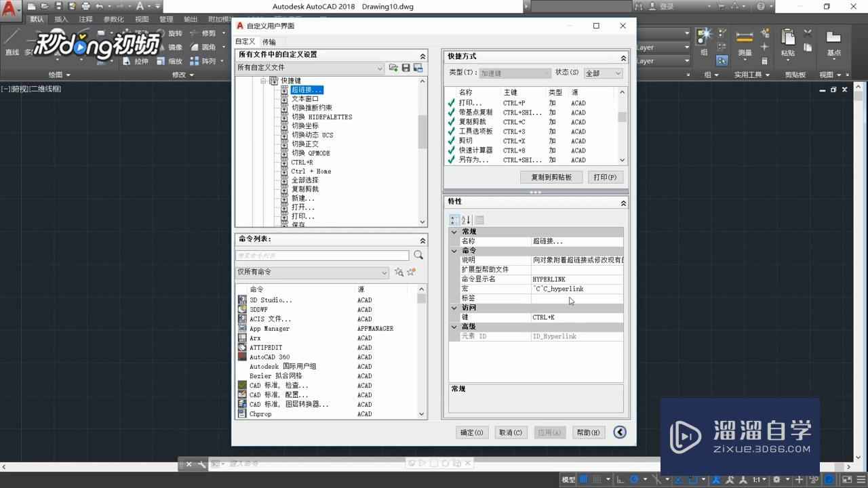Click the 取消(C) button
Screen dimensions: 868x488
pos(511,432)
